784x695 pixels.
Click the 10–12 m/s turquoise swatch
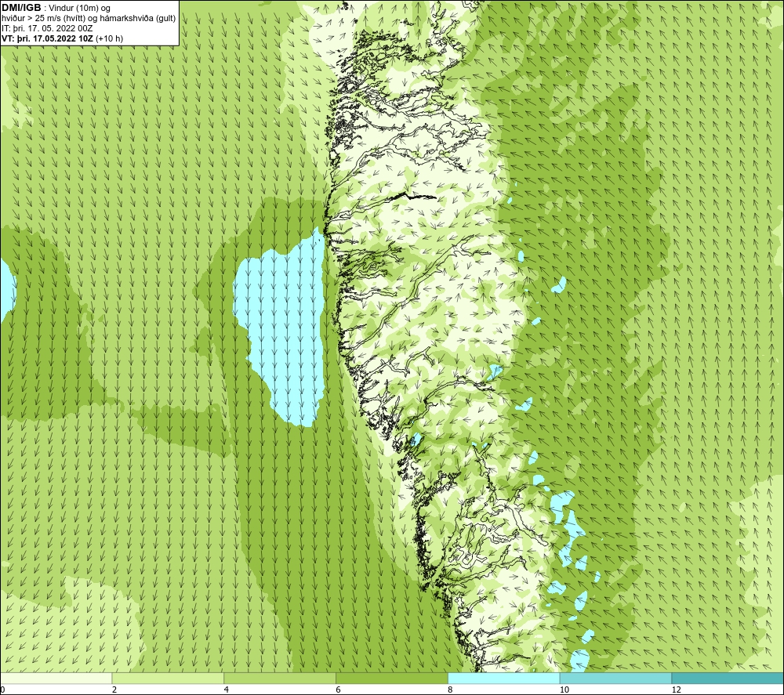coord(616,678)
